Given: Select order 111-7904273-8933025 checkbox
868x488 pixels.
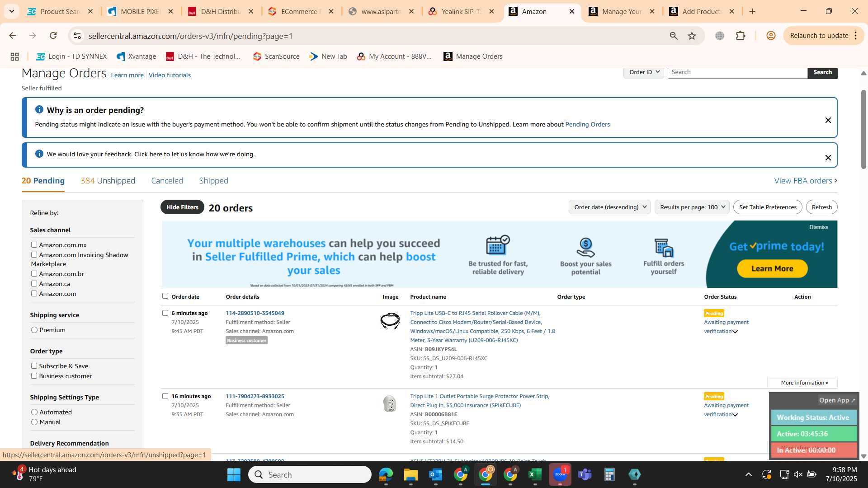Looking at the screenshot, I should click(x=165, y=396).
